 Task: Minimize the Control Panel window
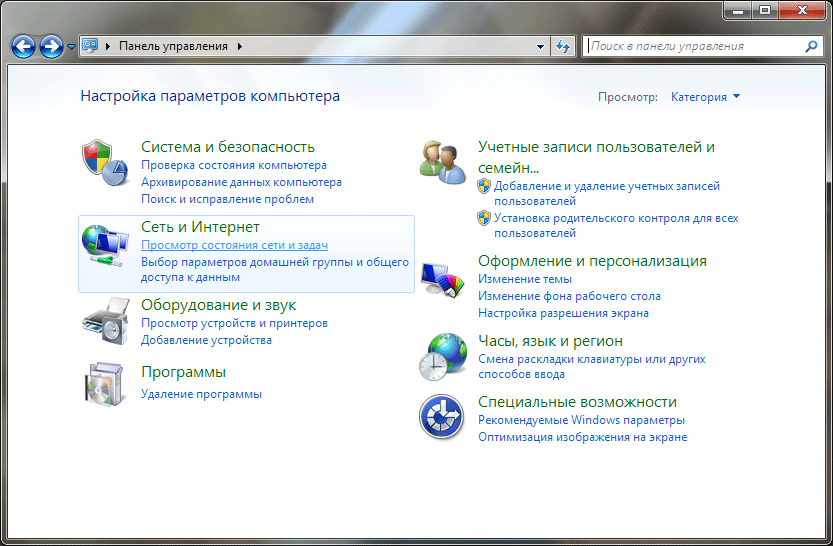pyautogui.click(x=737, y=11)
